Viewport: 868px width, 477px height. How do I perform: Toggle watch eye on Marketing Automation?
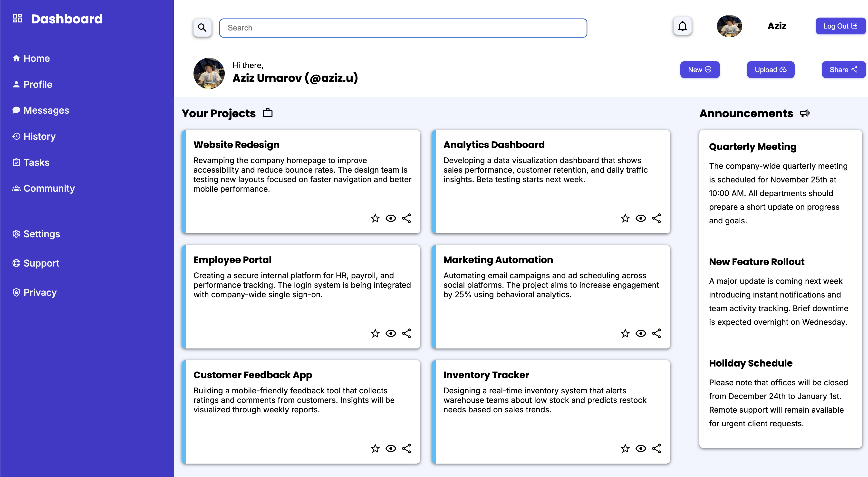(x=641, y=333)
